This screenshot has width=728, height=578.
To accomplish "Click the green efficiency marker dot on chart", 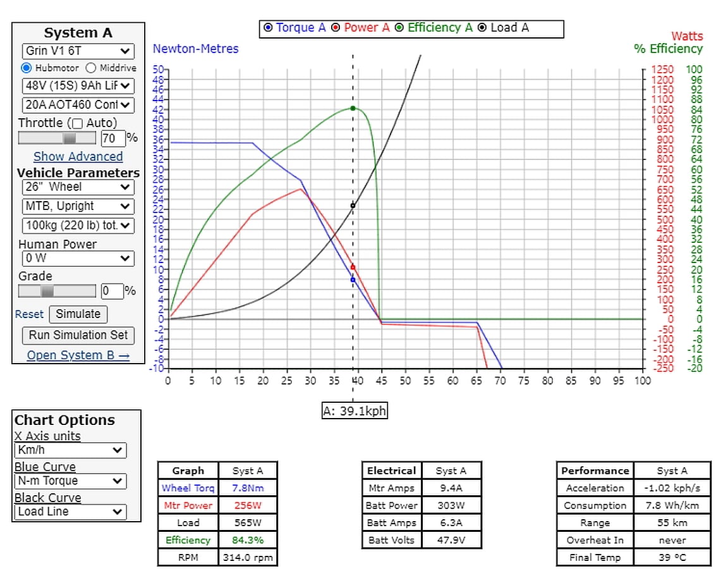I will coord(353,108).
